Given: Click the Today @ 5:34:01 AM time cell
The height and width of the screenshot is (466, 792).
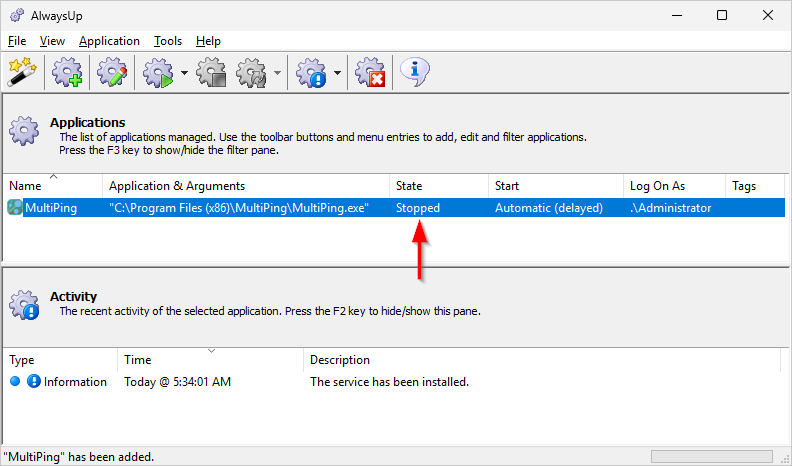Looking at the screenshot, I should tap(177, 382).
